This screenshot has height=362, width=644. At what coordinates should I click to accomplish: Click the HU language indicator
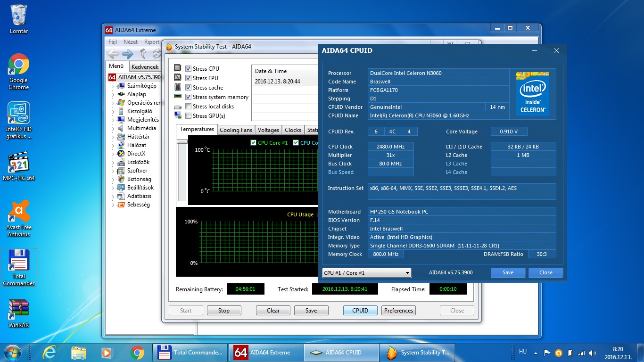point(523,352)
